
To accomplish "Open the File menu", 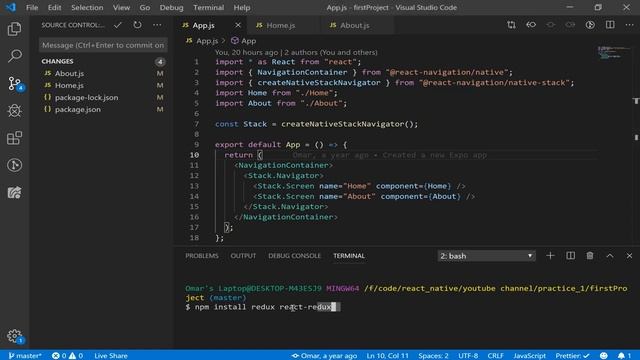I will pyautogui.click(x=32, y=7).
